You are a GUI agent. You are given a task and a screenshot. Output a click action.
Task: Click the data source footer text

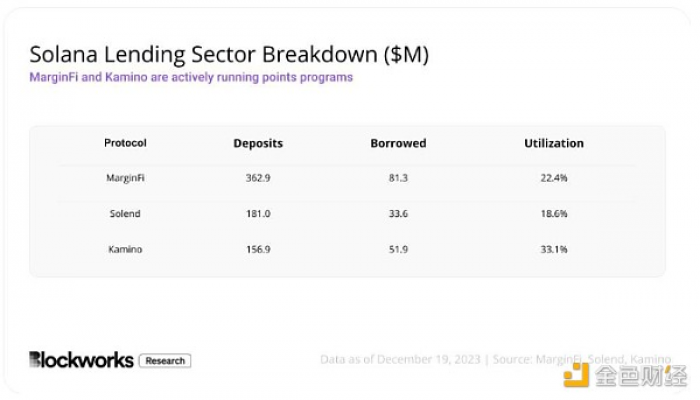click(x=496, y=359)
